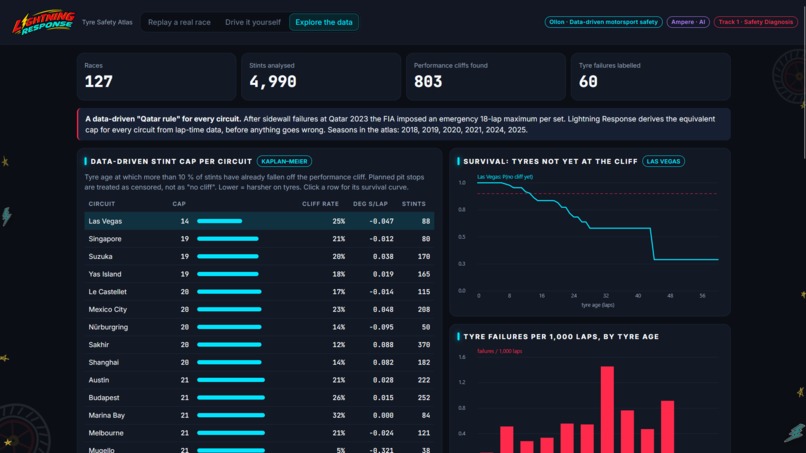
Task: Click the tallest red failure bar
Action: click(607, 409)
